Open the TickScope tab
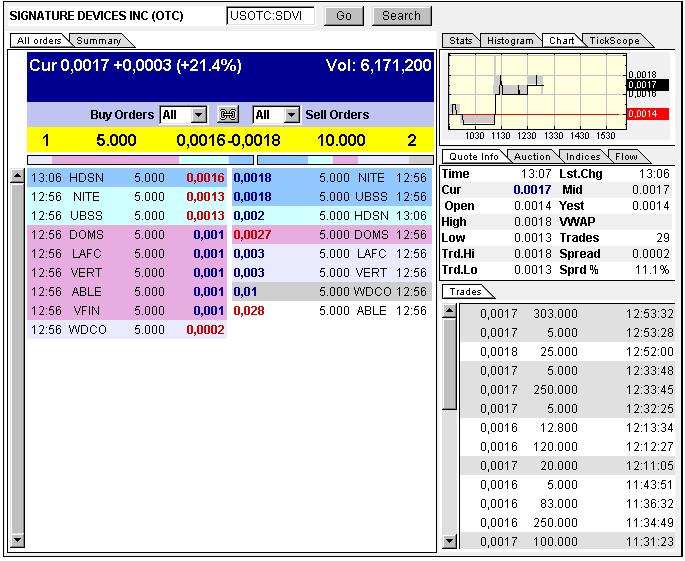Screen dimensions: 685x561 click(614, 41)
